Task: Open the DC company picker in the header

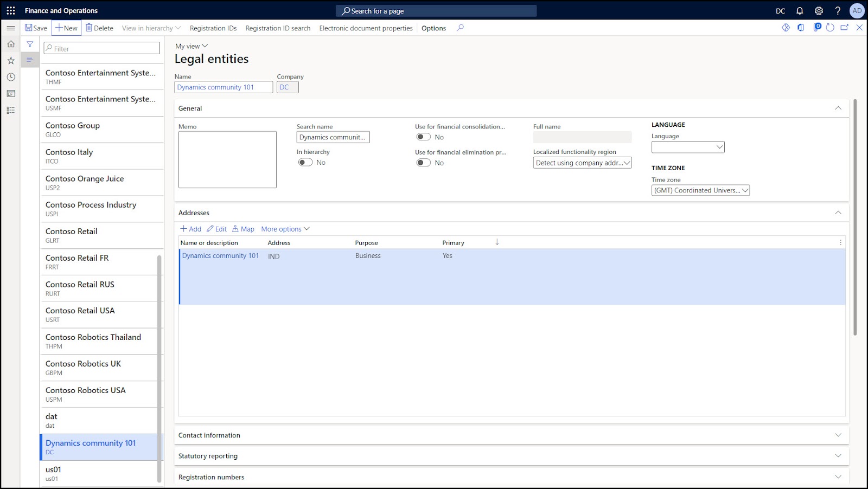Action: 780,11
